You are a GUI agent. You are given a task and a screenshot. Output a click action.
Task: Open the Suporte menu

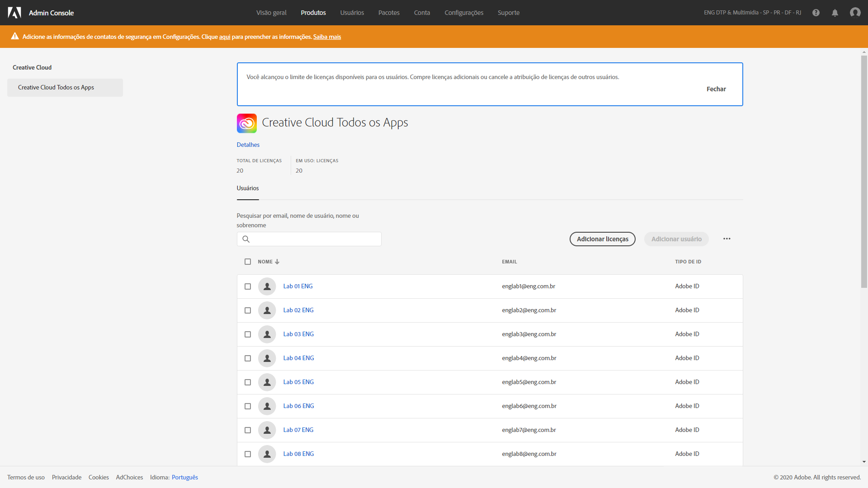click(x=509, y=13)
